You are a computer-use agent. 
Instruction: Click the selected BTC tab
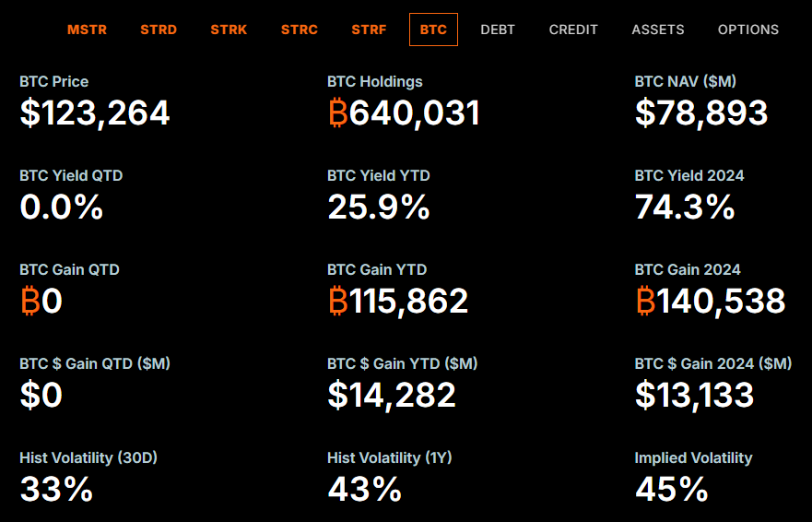[433, 30]
